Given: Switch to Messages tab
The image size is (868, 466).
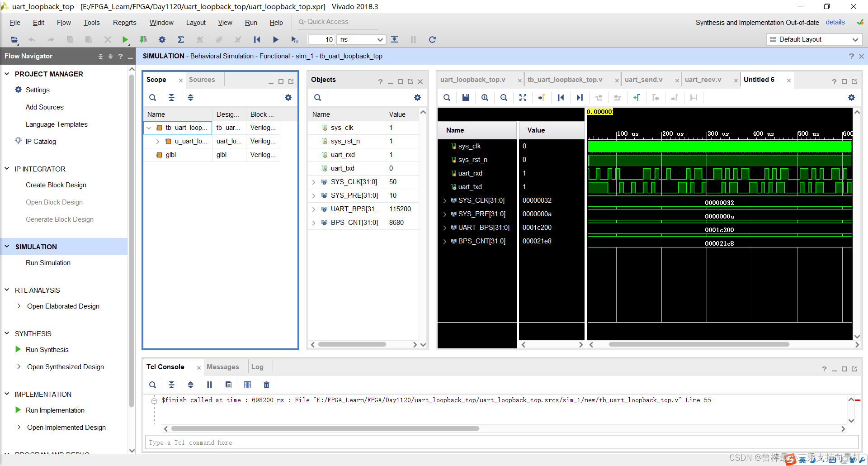Looking at the screenshot, I should pos(222,367).
